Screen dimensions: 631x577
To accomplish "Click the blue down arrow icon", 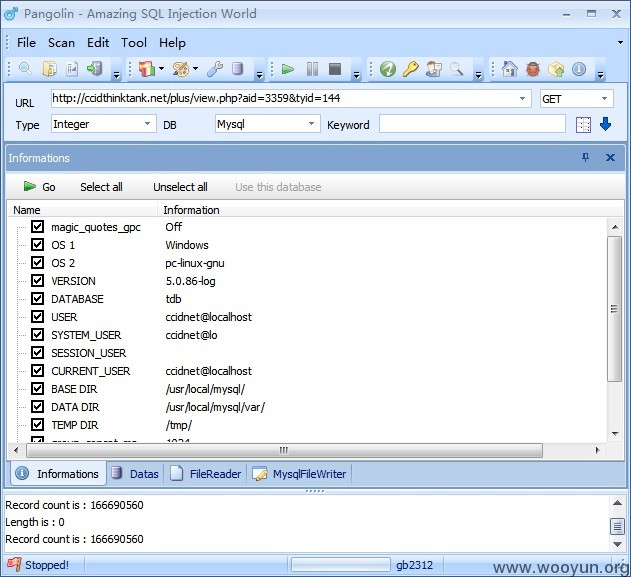I will pyautogui.click(x=605, y=124).
